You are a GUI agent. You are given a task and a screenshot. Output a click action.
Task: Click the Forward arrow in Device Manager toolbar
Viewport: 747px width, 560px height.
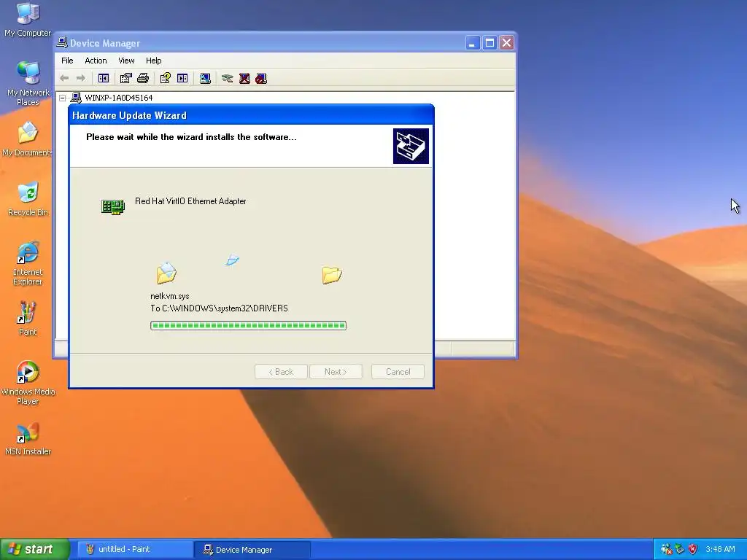point(81,78)
